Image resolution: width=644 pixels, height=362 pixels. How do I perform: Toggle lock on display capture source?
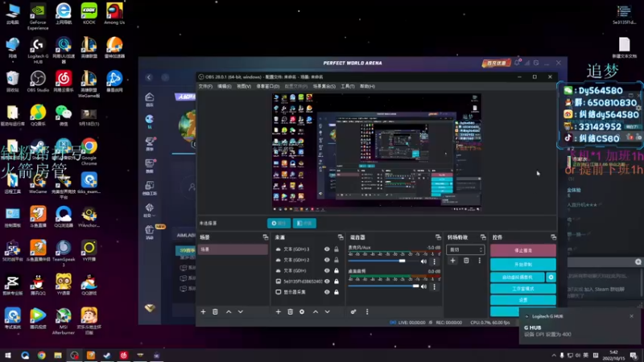(x=336, y=292)
